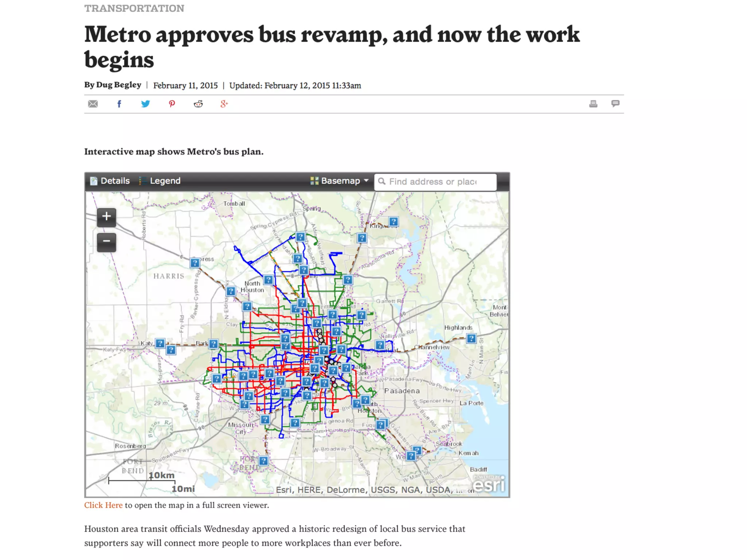Share article via email envelope icon
Screen dimensions: 747x560
(93, 104)
